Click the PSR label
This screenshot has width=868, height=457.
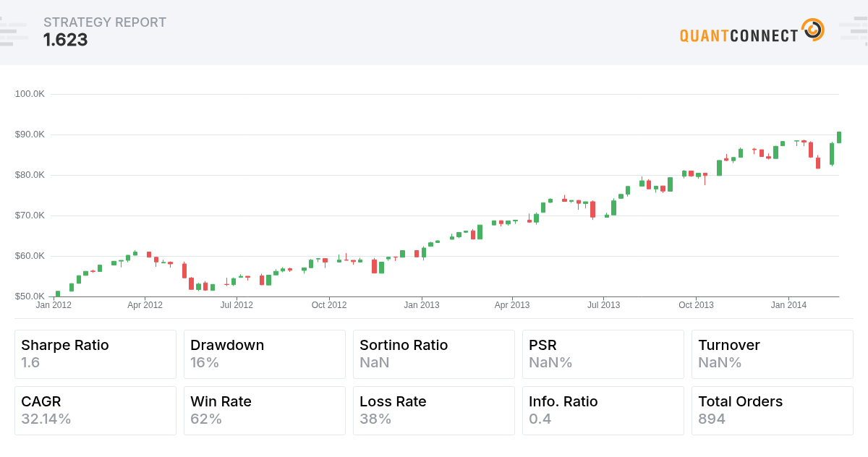[x=543, y=345]
